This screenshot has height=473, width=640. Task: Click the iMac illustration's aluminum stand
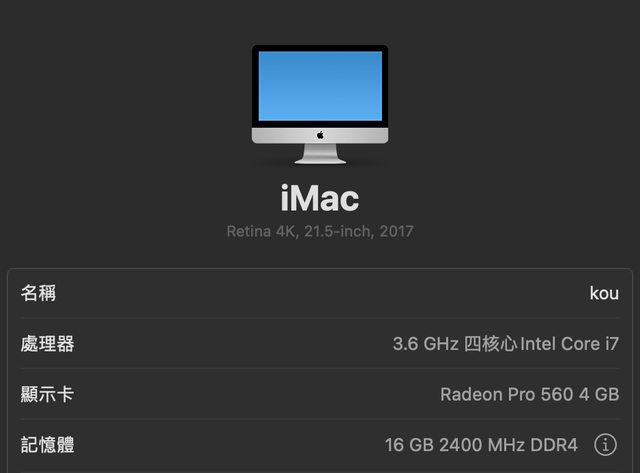tap(320, 155)
